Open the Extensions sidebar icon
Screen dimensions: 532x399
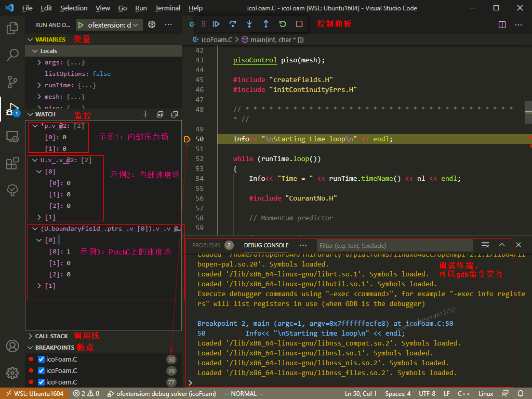click(x=12, y=162)
